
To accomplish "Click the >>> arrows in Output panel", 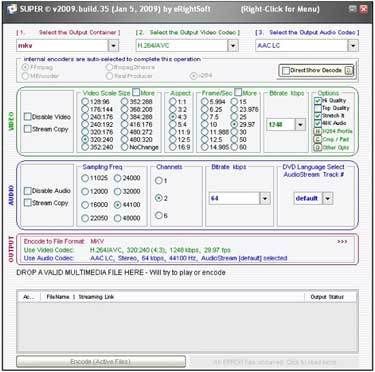I will (x=342, y=241).
